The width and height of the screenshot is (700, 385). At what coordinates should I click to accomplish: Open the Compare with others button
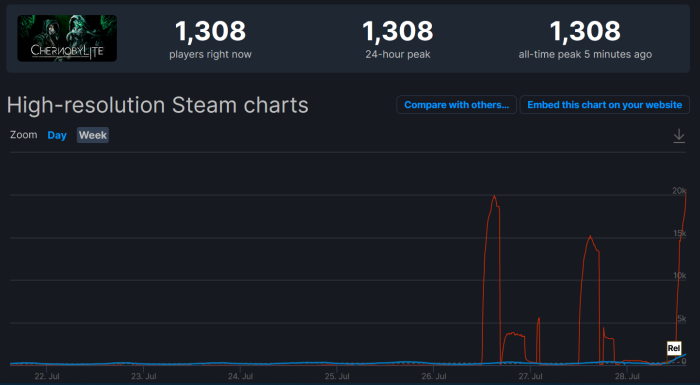[456, 105]
